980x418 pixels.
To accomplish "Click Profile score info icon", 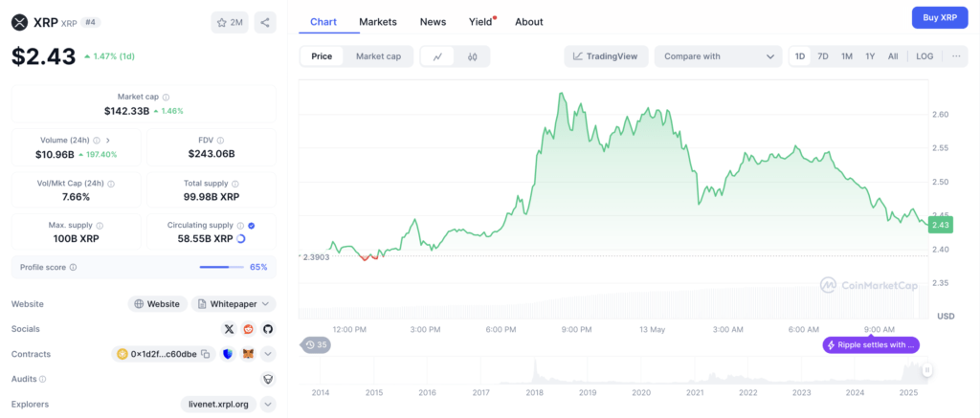I will pos(73,267).
